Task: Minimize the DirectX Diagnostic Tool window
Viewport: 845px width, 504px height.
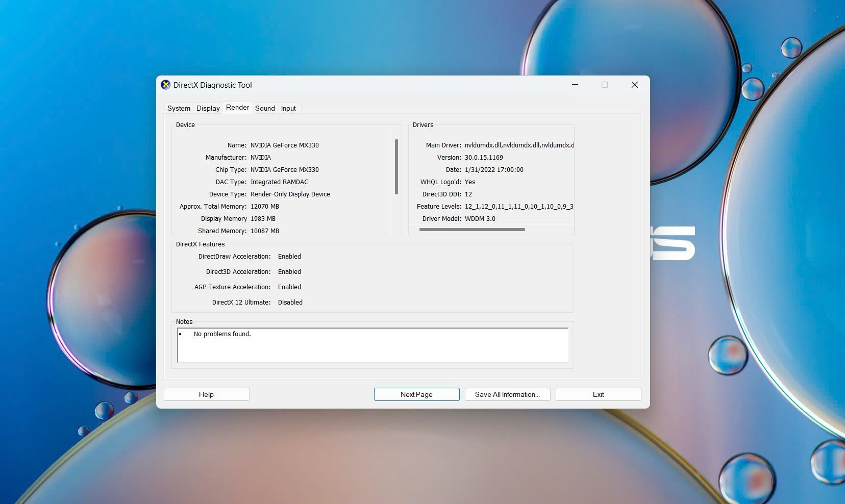Action: (575, 85)
